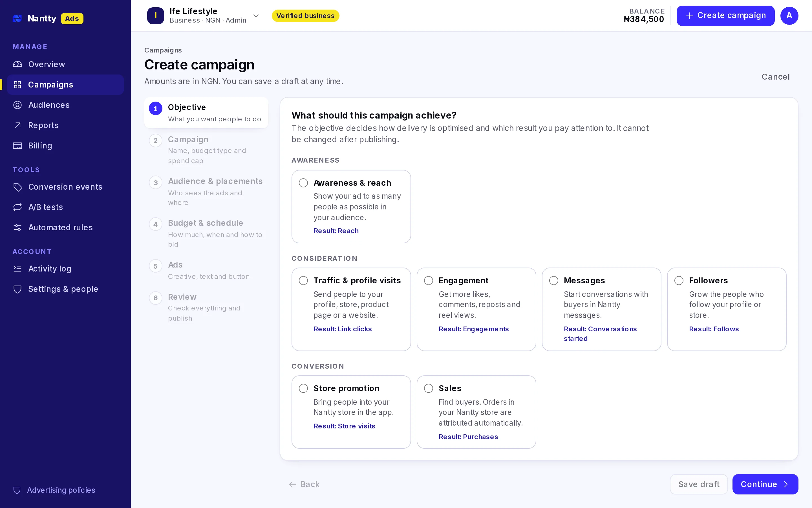Click the Ads badge beside Nantty
The image size is (812, 508).
[x=72, y=18]
